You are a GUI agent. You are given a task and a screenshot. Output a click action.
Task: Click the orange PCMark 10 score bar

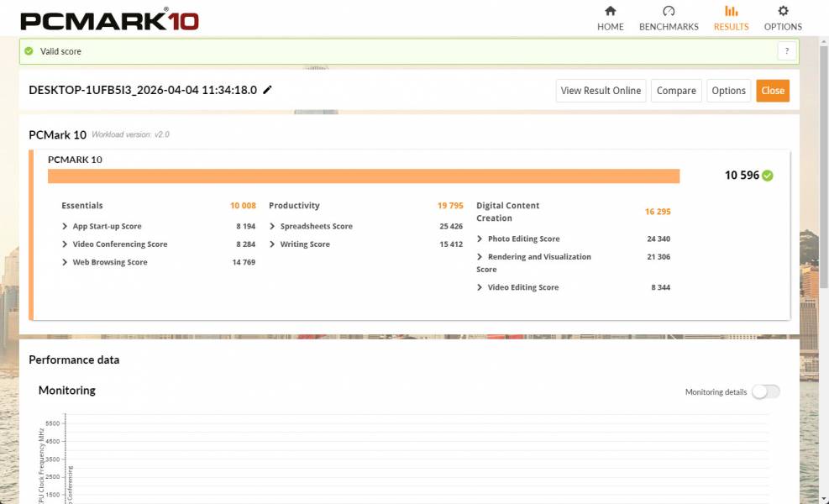click(363, 176)
